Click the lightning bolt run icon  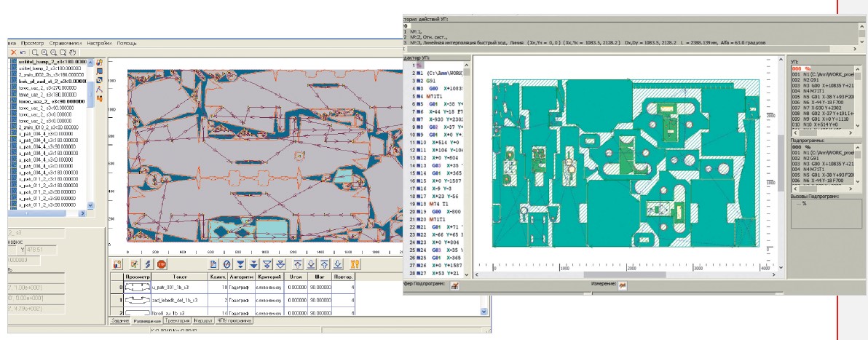coord(148,264)
